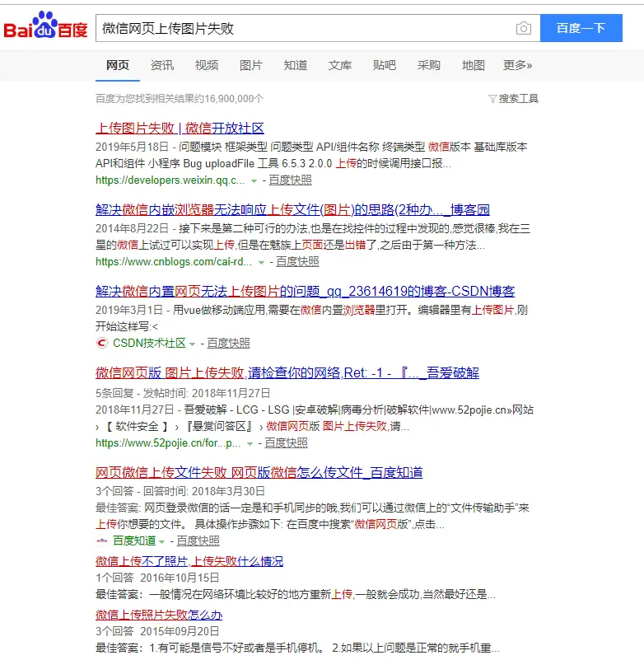
Task: Open the 知道 tab
Action: (x=296, y=65)
